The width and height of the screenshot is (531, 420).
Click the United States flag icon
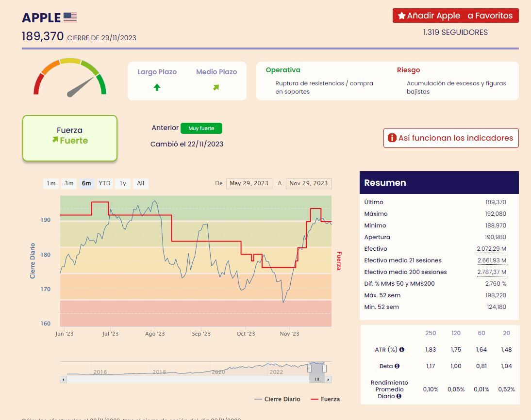pos(70,18)
